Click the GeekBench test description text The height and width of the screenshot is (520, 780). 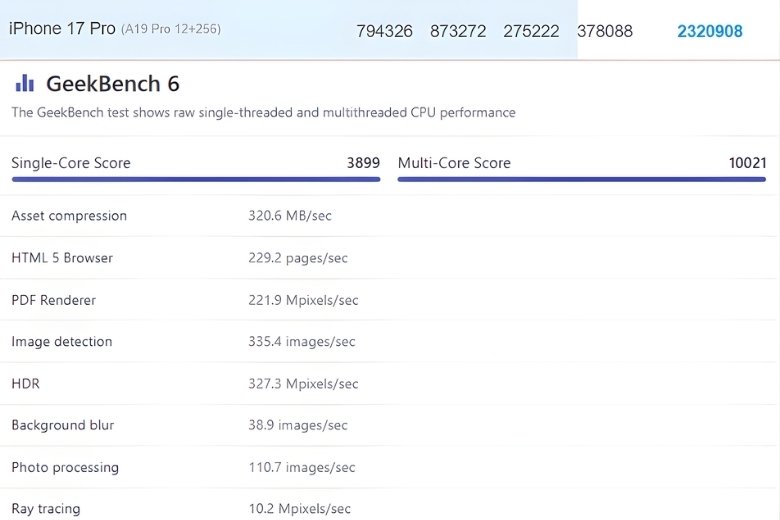point(263,112)
